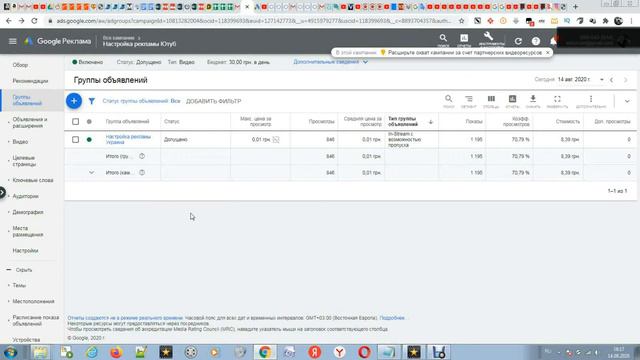Show help for Итого группы row

142,156
